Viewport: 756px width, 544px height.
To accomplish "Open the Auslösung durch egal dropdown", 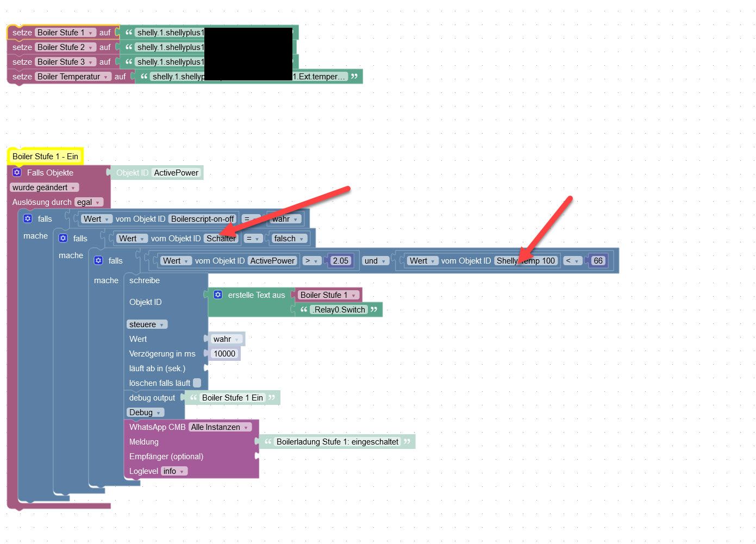I will (x=89, y=202).
